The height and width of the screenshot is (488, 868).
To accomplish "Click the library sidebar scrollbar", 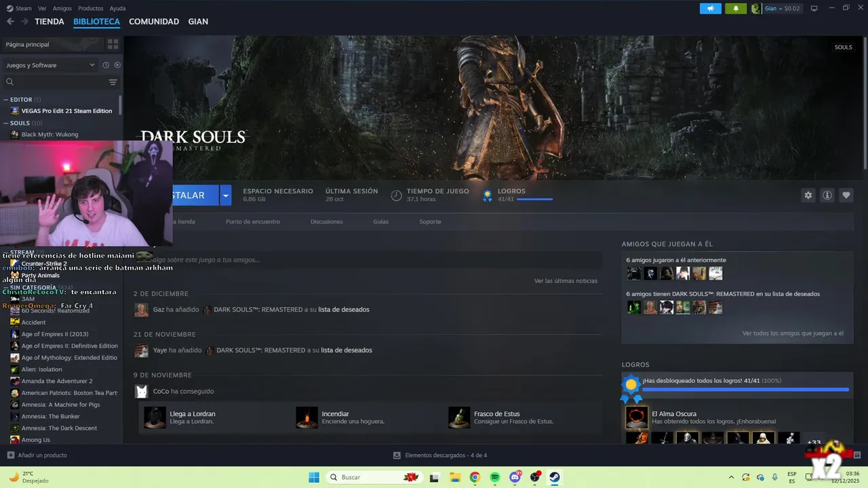I will (x=121, y=105).
